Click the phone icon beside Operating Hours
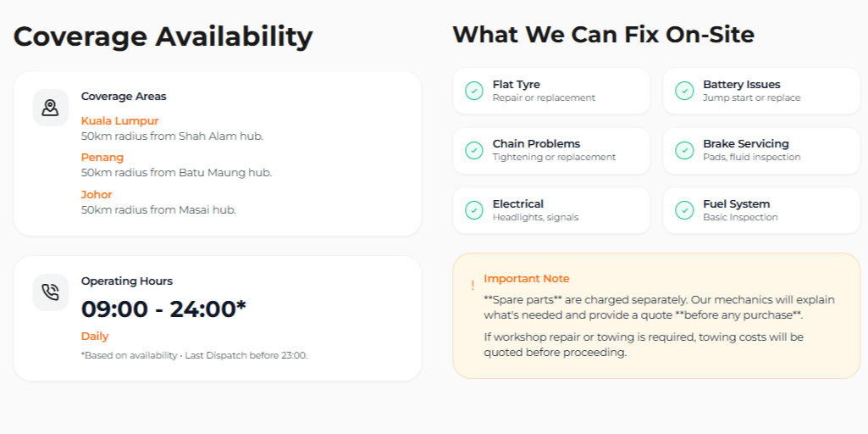Screen dimensions: 868x434 50,292
